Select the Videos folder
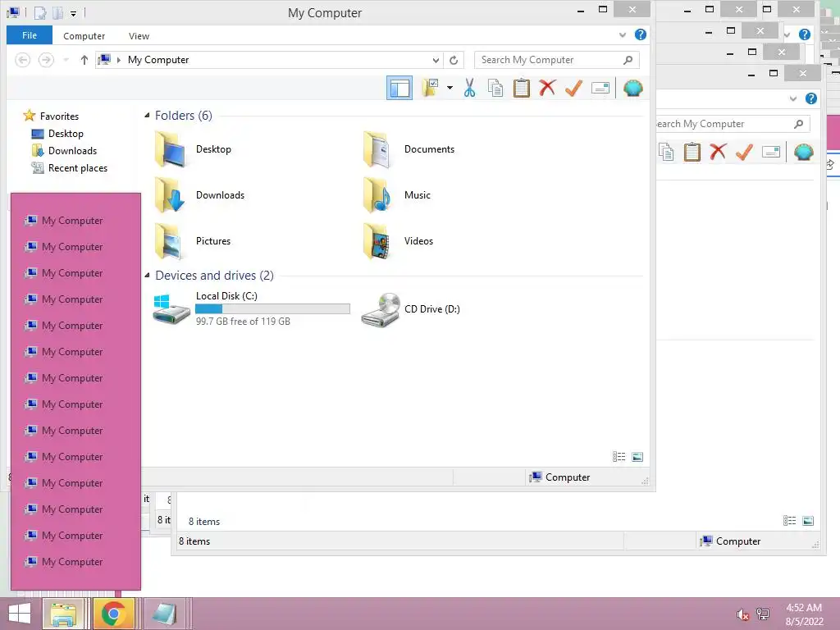Screen dimensions: 840x630 point(398,242)
